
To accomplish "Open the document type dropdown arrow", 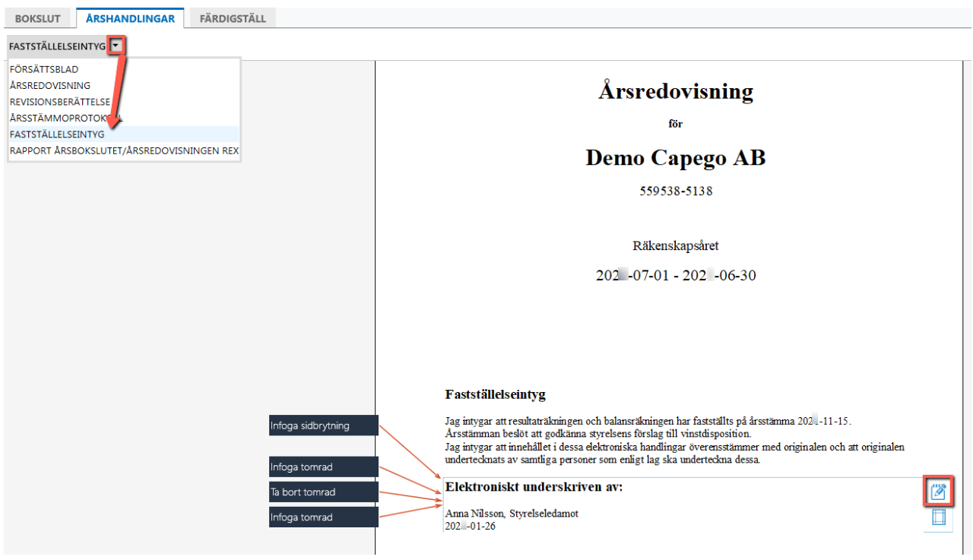I will [x=116, y=46].
